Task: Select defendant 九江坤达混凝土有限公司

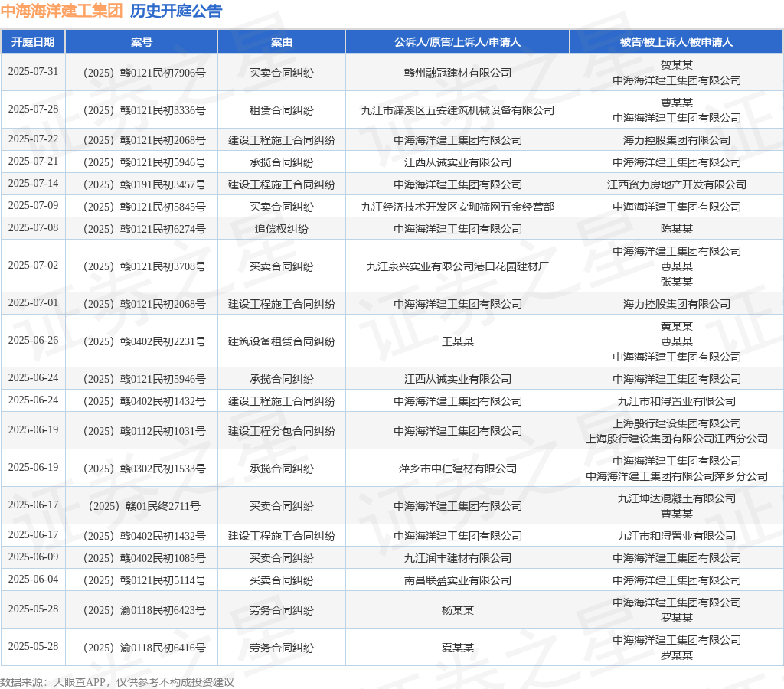Action: point(677,498)
